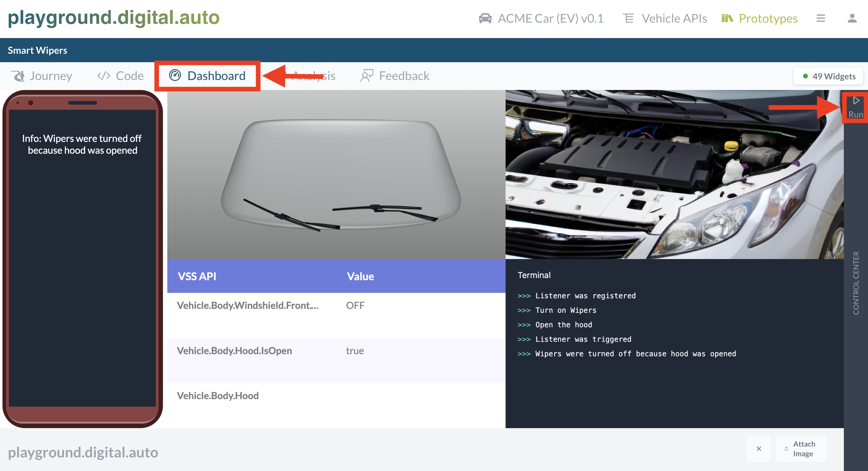Click the VSS API column header
The height and width of the screenshot is (471, 868).
(x=197, y=276)
